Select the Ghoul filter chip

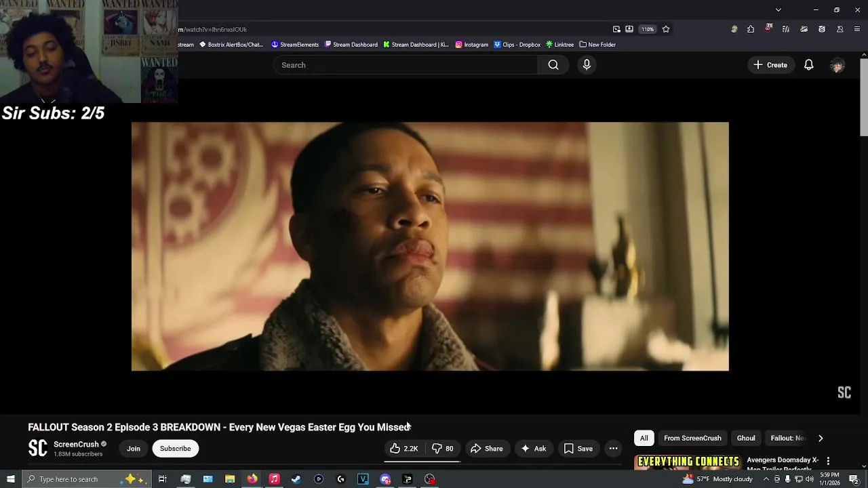tap(746, 438)
